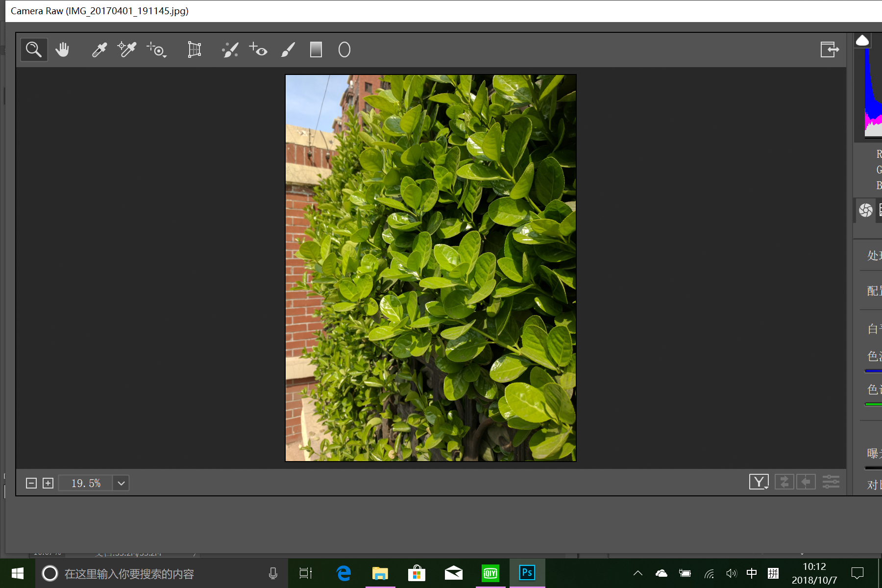
Task: Select the Zoom tool in Camera Raw
Action: (34, 49)
